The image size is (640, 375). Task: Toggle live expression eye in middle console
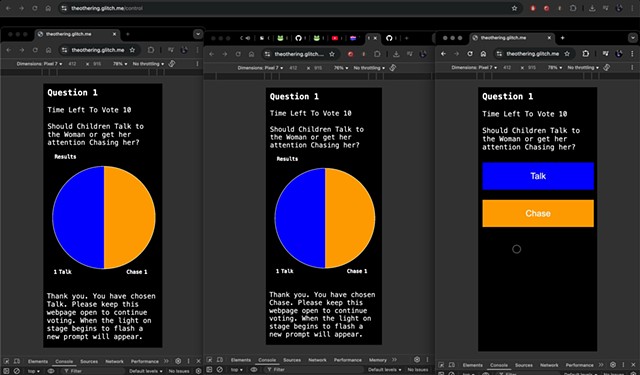pyautogui.click(x=254, y=369)
